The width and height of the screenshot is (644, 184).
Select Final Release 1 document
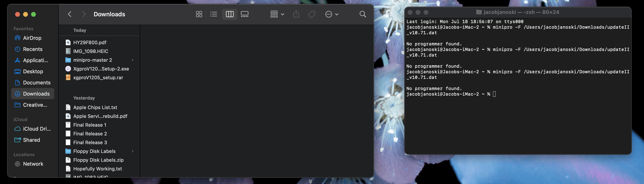coord(99,125)
